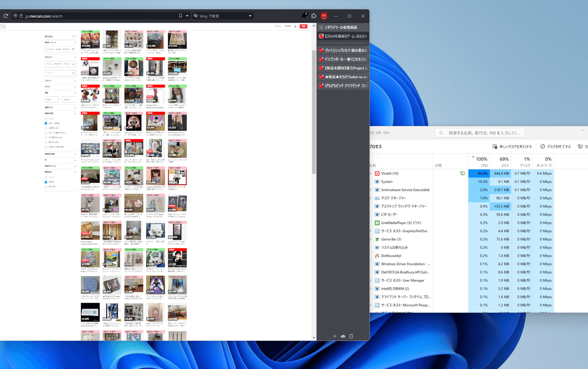588x369 pixels.
Task: Click the red 出品 button on Mercari
Action: click(304, 26)
